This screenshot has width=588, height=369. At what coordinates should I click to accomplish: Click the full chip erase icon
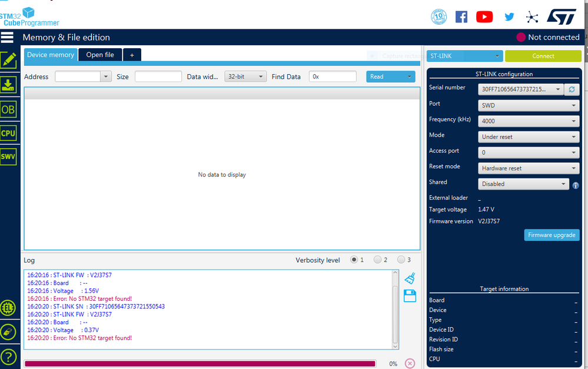pyautogui.click(x=8, y=332)
